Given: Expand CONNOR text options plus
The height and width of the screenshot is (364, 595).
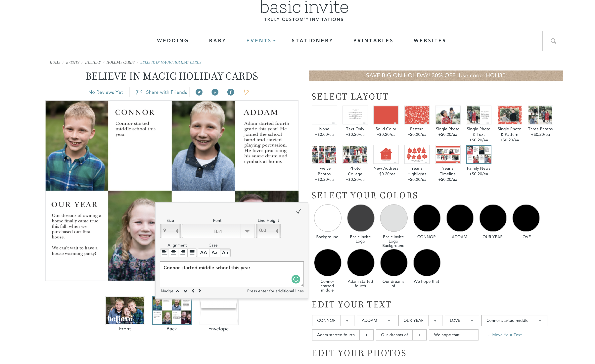Looking at the screenshot, I should pos(347,321).
